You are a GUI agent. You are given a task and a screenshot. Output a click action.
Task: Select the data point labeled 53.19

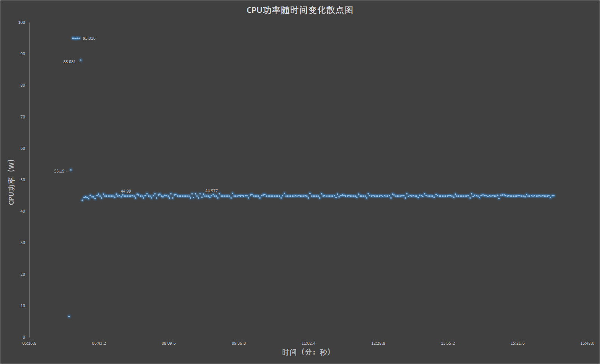tap(71, 170)
